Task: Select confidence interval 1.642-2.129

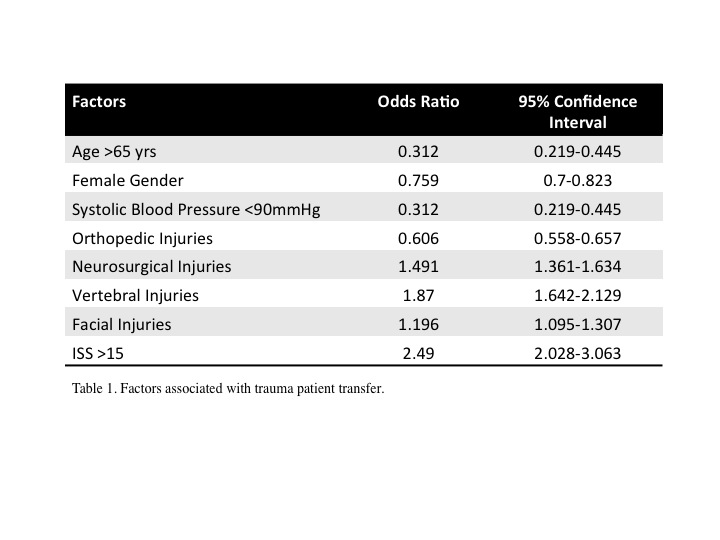Action: tap(578, 295)
